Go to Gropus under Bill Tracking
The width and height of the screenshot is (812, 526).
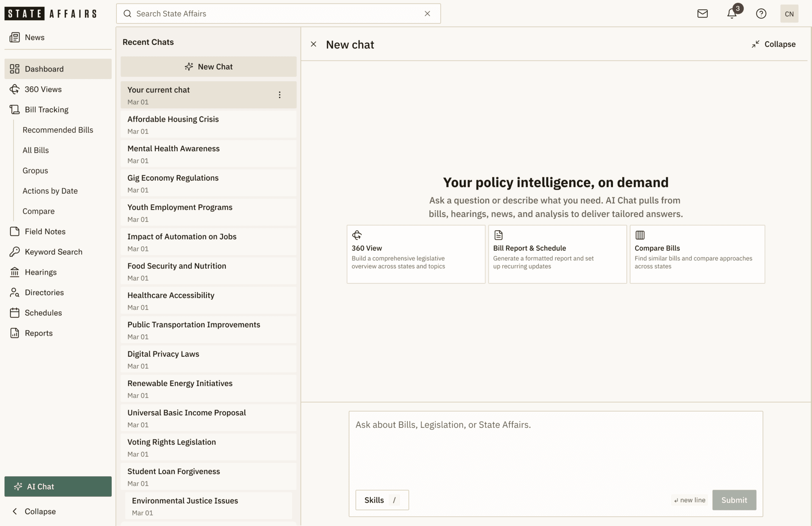[35, 170]
